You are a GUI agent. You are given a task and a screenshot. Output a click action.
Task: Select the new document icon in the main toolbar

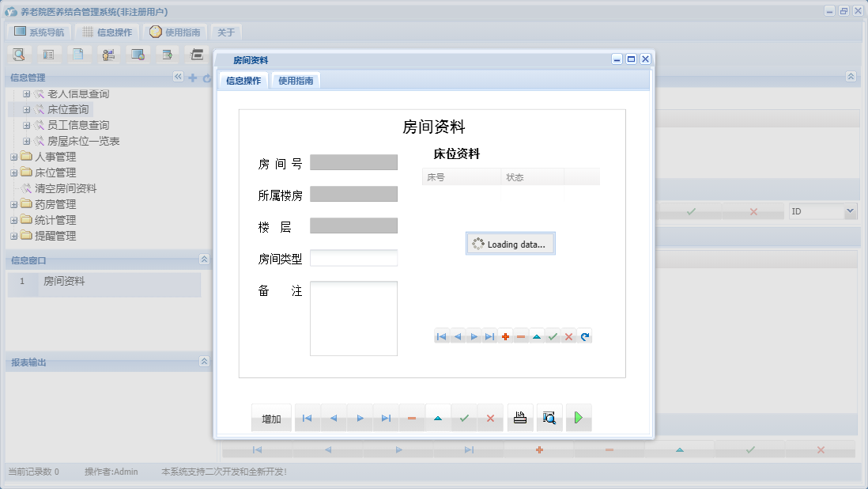79,54
